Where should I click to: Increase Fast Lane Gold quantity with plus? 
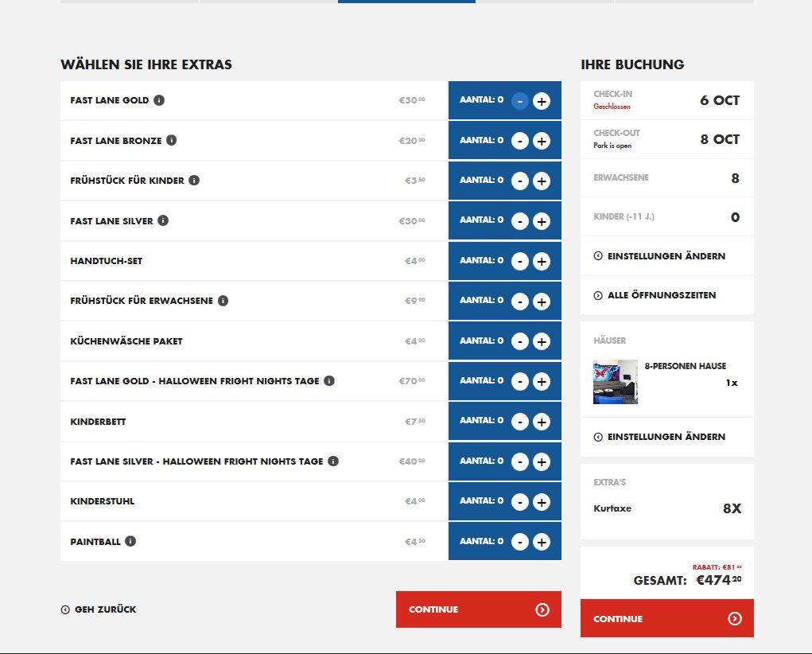541,101
